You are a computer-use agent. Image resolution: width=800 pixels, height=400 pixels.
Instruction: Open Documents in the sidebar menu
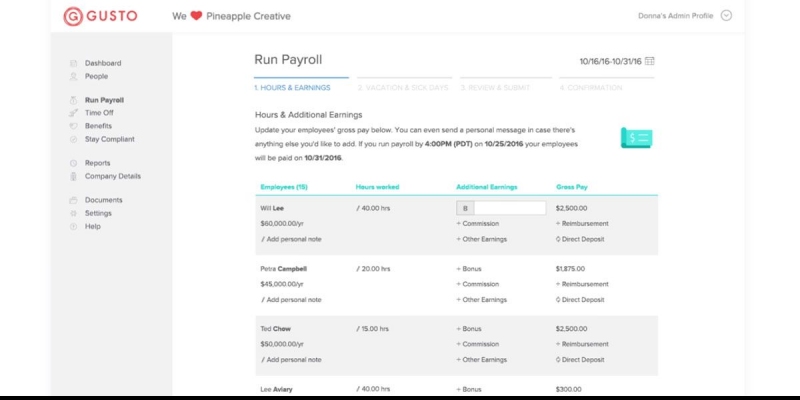[x=104, y=200]
